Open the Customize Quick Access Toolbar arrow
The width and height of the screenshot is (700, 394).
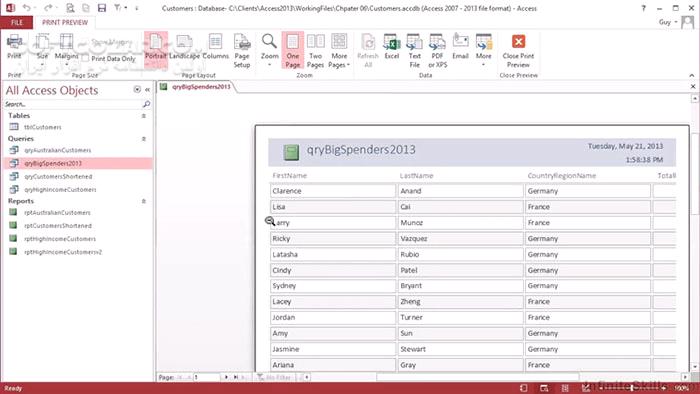pos(137,8)
